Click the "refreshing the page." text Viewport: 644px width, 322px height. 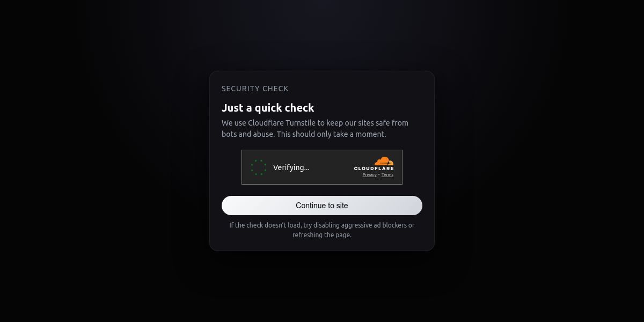click(x=322, y=235)
